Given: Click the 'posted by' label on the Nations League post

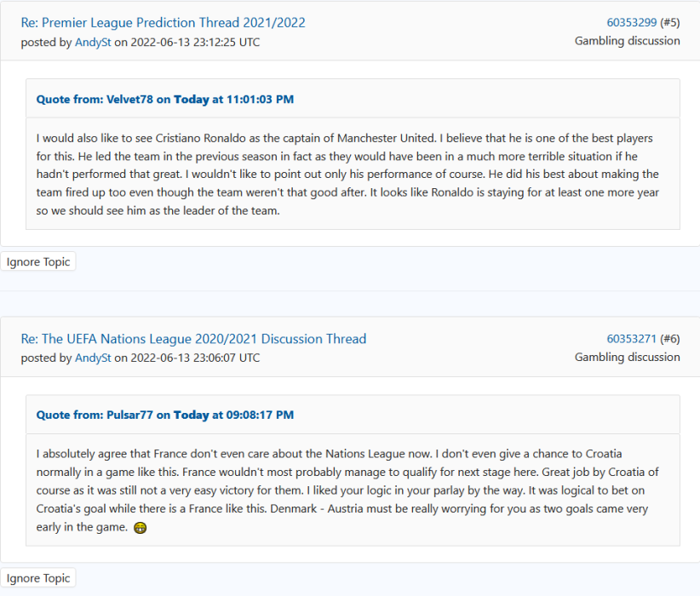Looking at the screenshot, I should point(47,358).
